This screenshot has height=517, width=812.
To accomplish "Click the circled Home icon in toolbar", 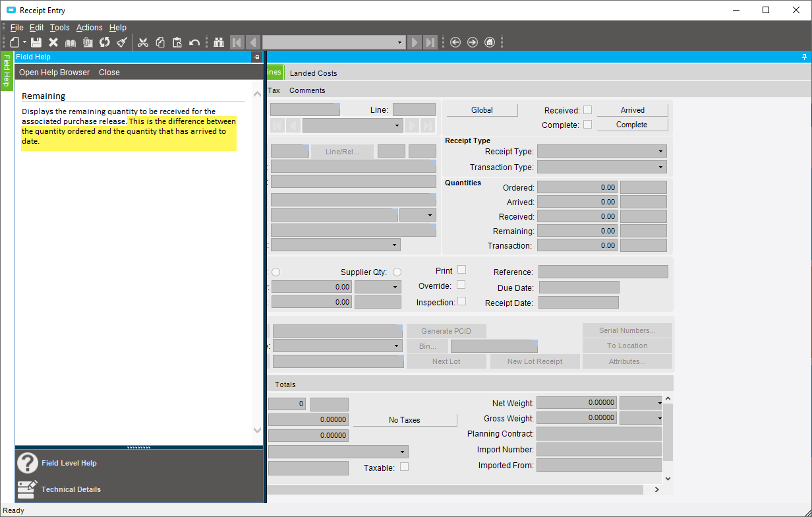I will 490,42.
